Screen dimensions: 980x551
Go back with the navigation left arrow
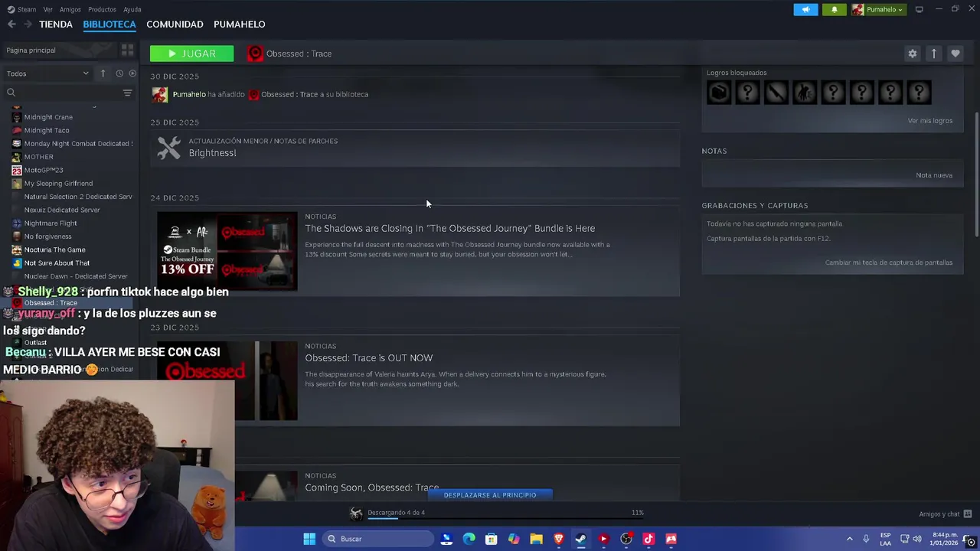[11, 24]
